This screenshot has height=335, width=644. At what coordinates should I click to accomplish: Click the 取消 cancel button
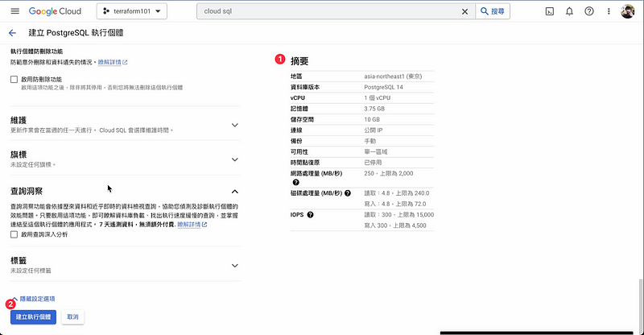(x=72, y=317)
